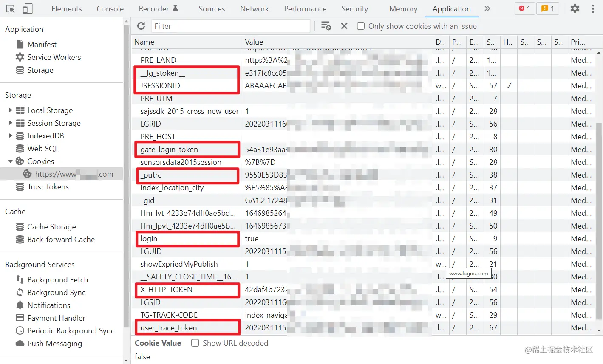The image size is (603, 364).
Task: Open the Security tab
Action: [x=355, y=8]
